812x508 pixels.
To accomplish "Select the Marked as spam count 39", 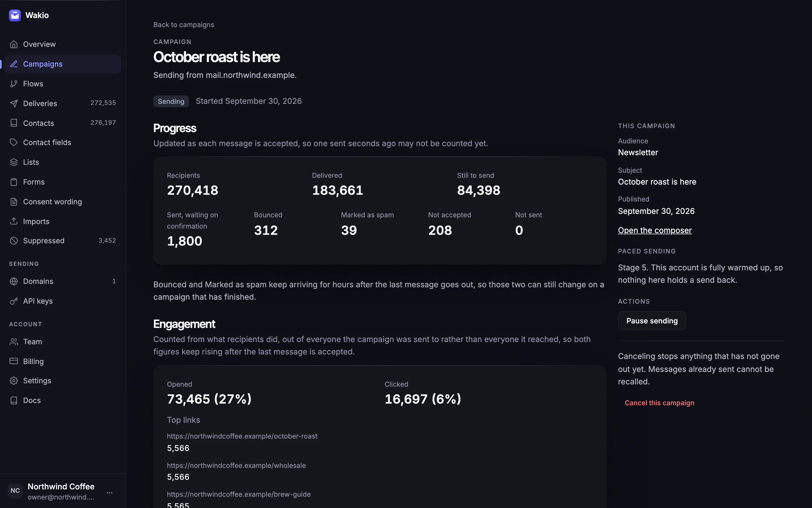I will point(349,231).
